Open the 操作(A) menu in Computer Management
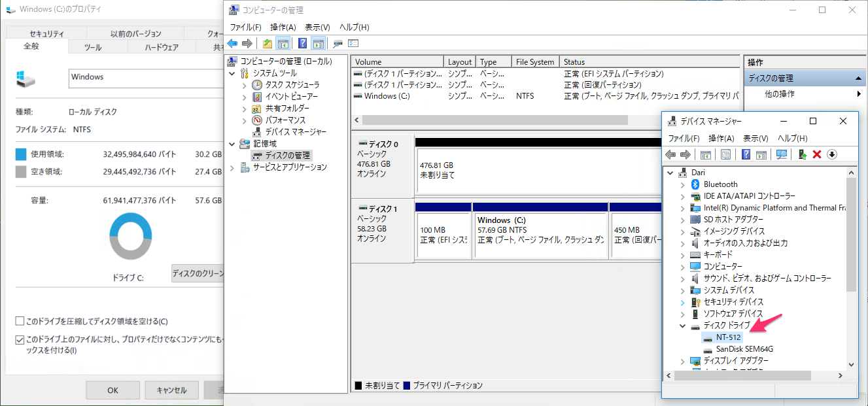This screenshot has height=406, width=868. [x=283, y=27]
